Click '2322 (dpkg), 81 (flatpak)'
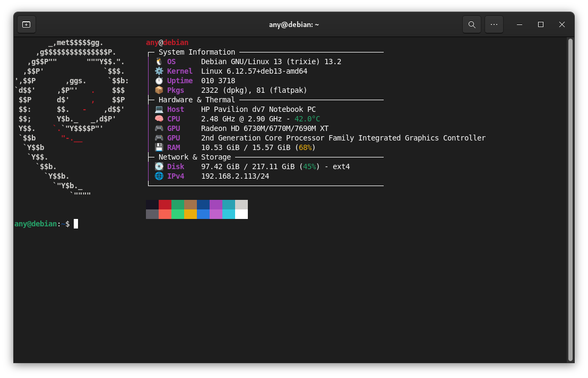 [254, 90]
